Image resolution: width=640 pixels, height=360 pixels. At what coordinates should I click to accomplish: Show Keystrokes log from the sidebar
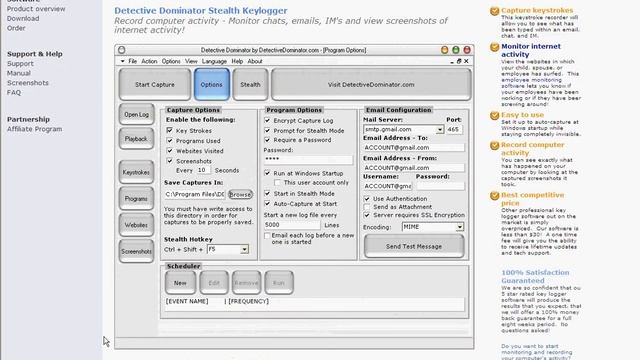pos(136,172)
